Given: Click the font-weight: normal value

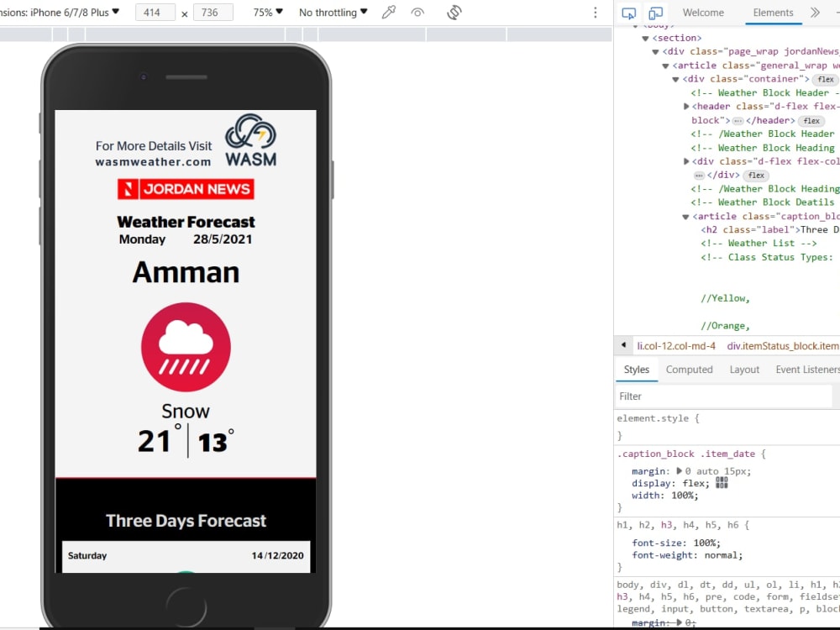Looking at the screenshot, I should click(722, 555).
